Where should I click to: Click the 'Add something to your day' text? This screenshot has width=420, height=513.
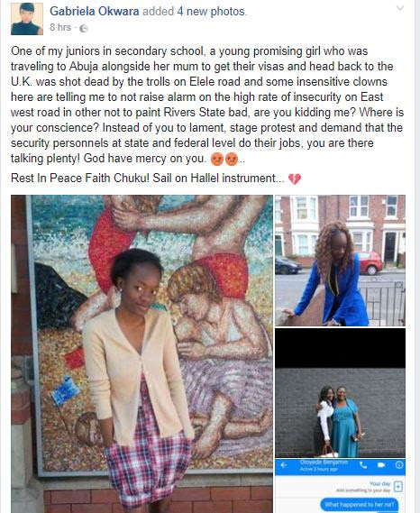[363, 490]
